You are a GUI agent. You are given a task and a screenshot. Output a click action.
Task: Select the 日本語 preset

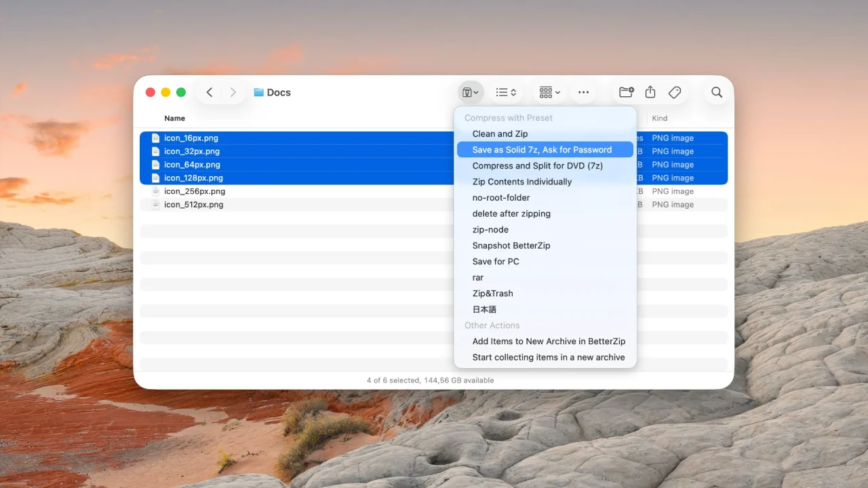[545, 309]
